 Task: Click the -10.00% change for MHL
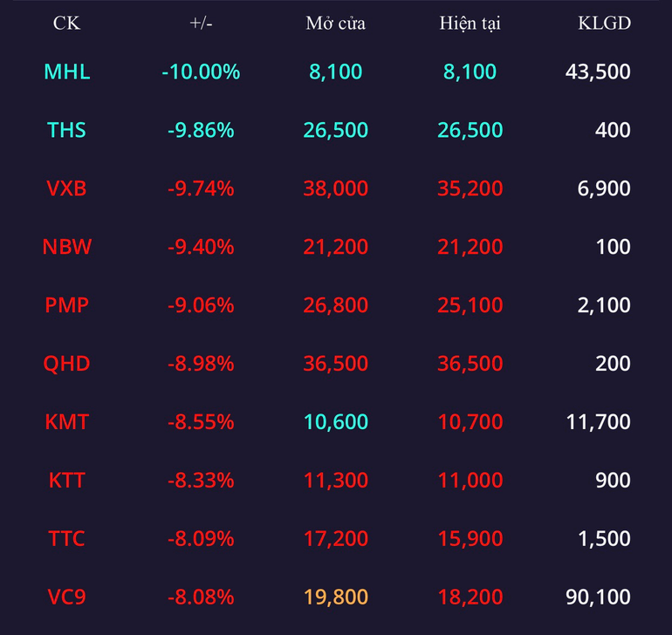201,72
